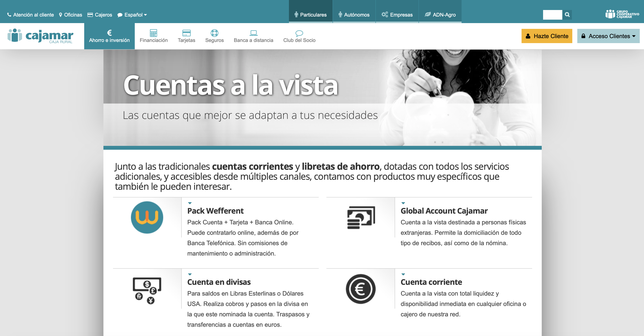Click the lifebuoy icon above Seguros
The image size is (644, 336).
click(x=215, y=33)
